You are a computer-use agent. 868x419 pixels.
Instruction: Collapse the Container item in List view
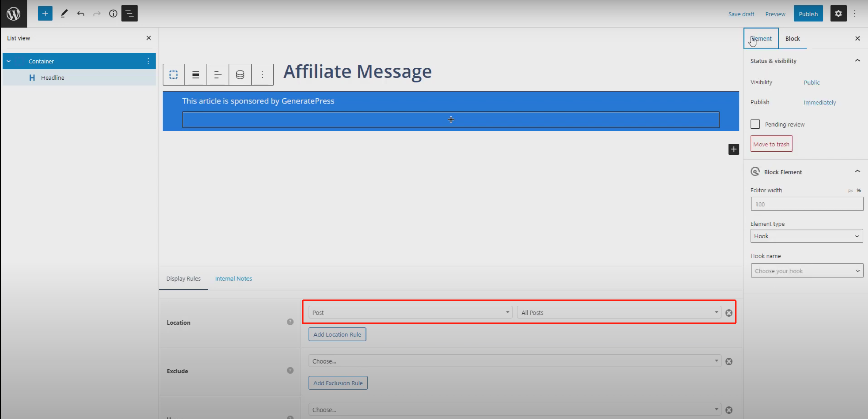click(x=8, y=61)
